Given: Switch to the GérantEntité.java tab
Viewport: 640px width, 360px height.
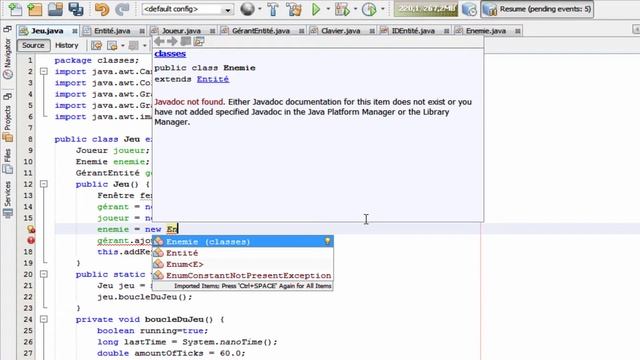Looking at the screenshot, I should [x=261, y=31].
